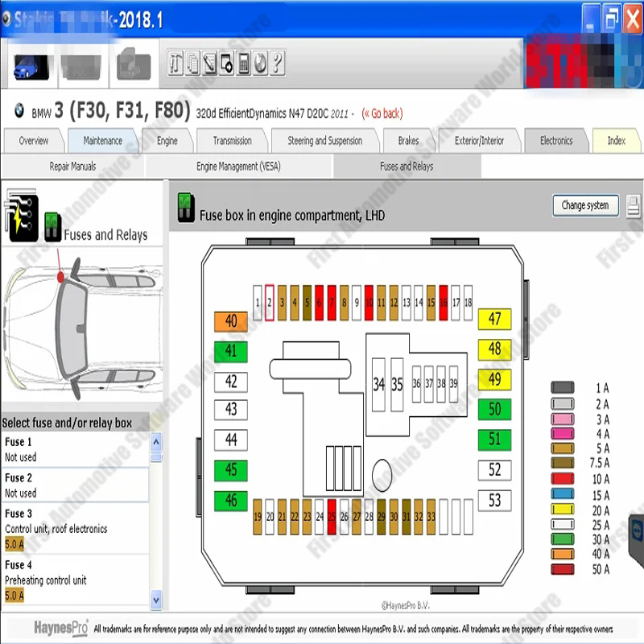The image size is (644, 644).
Task: Select the pencil notes toolbar icon
Action: point(209,63)
